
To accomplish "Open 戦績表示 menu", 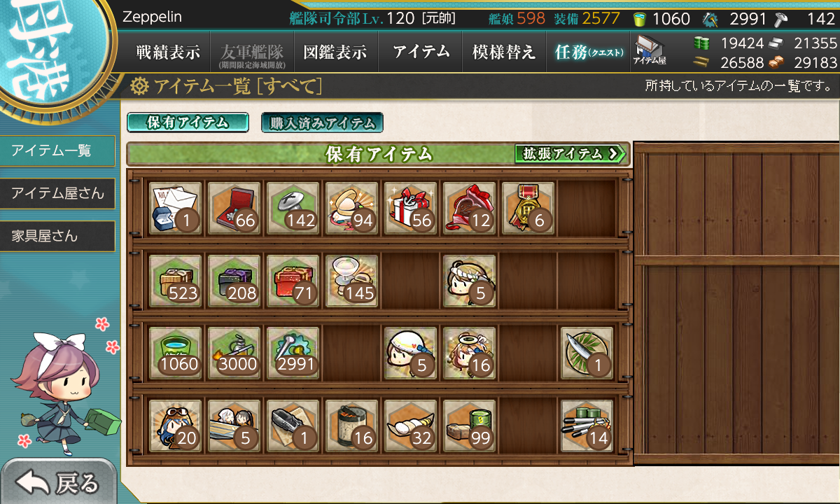I will [168, 52].
